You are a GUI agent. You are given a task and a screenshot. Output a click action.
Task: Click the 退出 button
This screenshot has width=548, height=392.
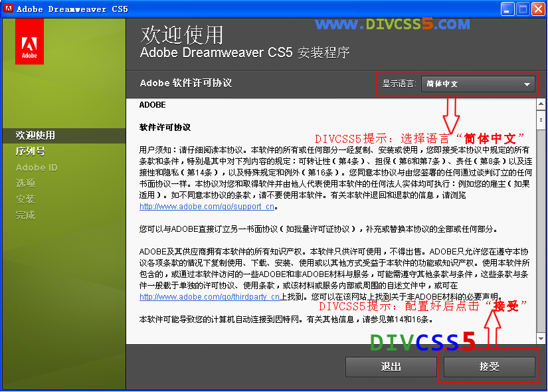pyautogui.click(x=391, y=367)
